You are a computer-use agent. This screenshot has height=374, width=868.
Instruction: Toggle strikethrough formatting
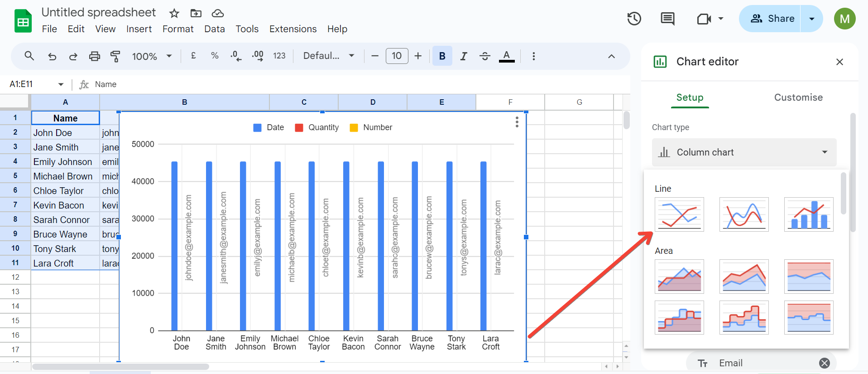[485, 56]
